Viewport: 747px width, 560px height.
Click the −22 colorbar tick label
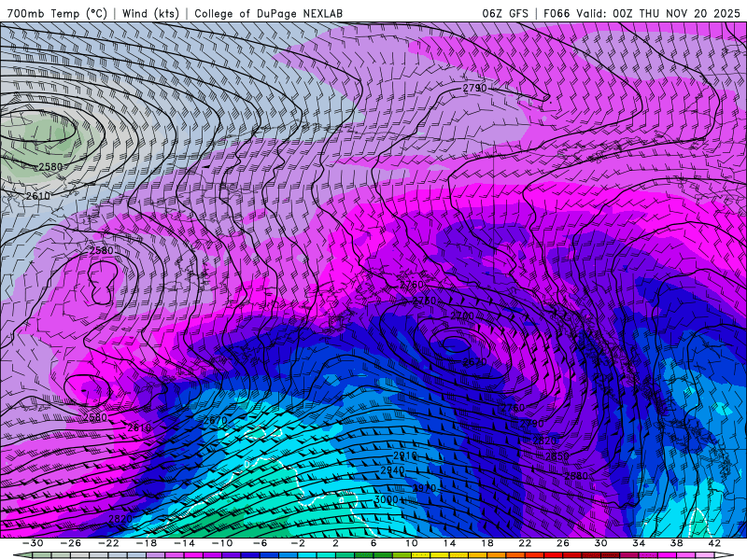108,543
